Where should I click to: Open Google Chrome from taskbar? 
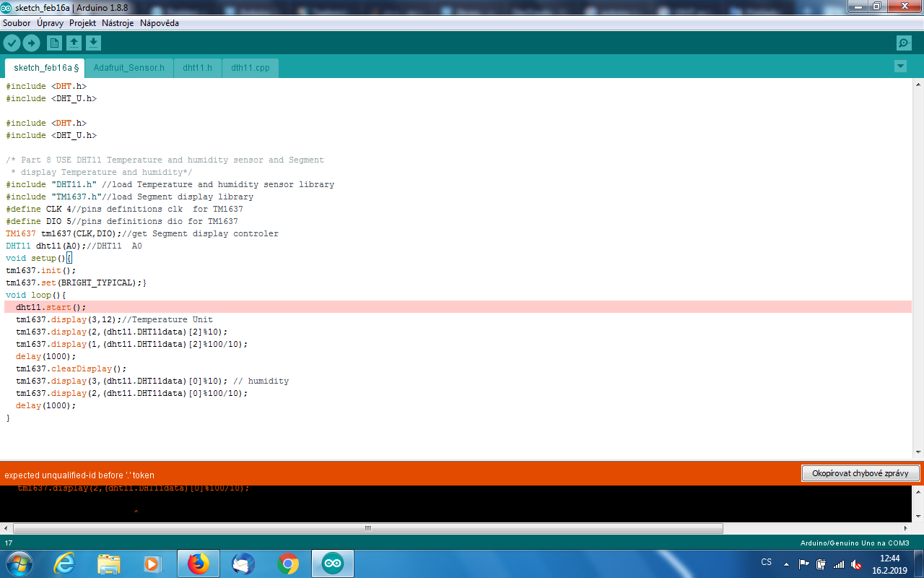pos(288,564)
